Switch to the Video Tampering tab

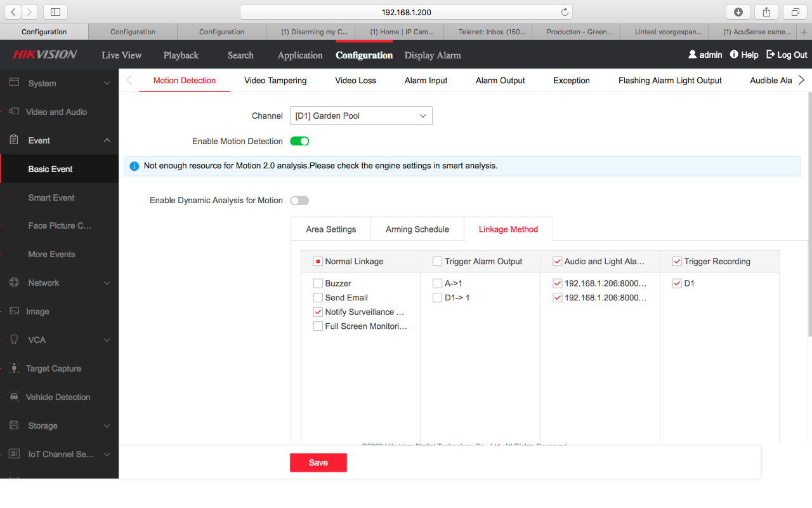pyautogui.click(x=275, y=81)
